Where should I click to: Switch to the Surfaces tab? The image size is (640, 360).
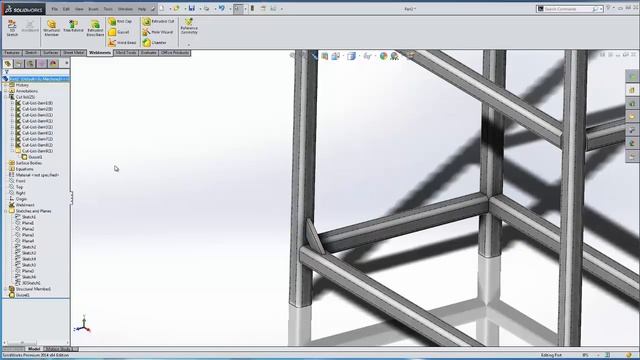pyautogui.click(x=51, y=53)
